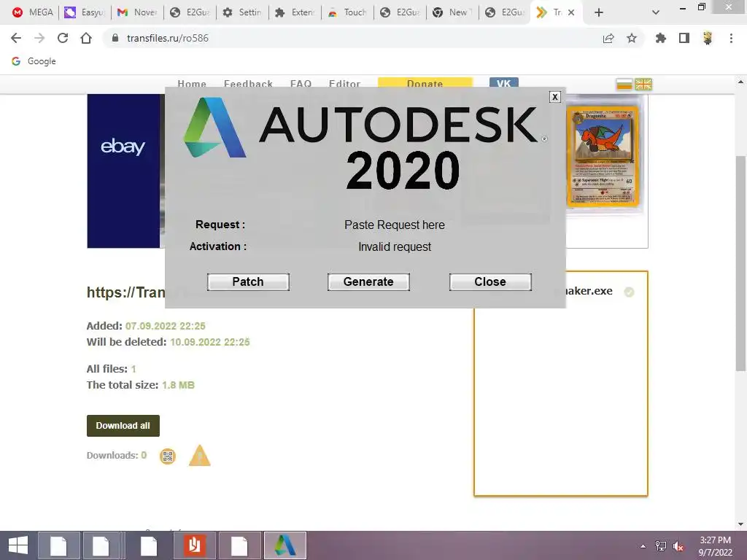Open the tab search dropdown chevron
Image resolution: width=747 pixels, height=560 pixels.
[x=656, y=13]
